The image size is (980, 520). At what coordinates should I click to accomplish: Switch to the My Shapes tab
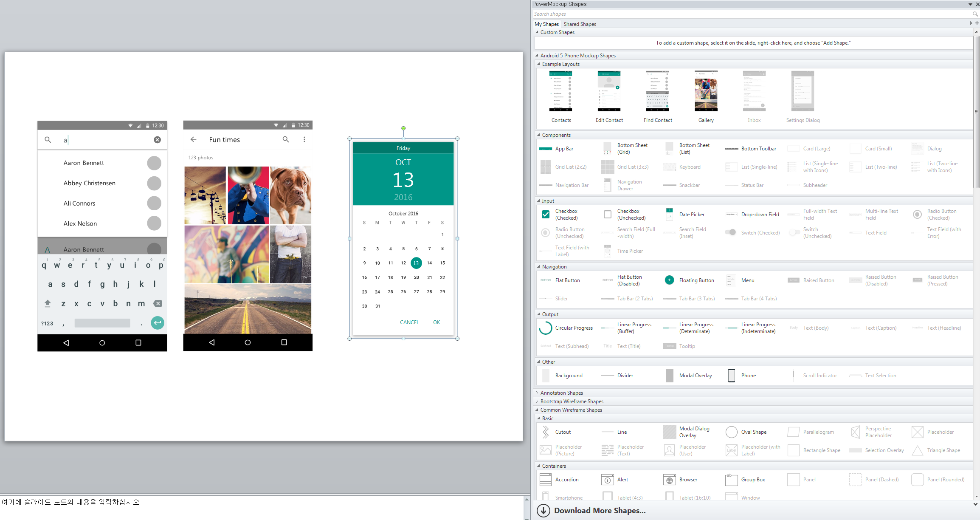546,24
